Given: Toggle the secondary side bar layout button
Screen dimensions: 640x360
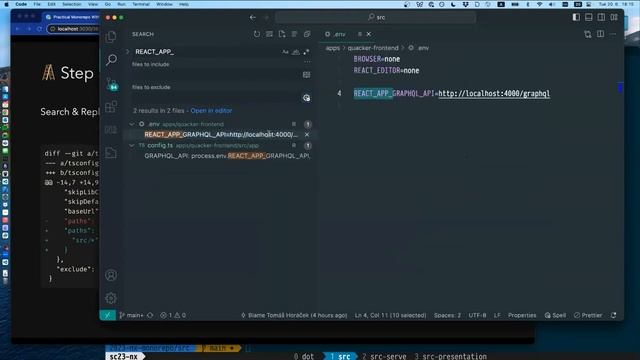Looking at the screenshot, I should coord(601,17).
